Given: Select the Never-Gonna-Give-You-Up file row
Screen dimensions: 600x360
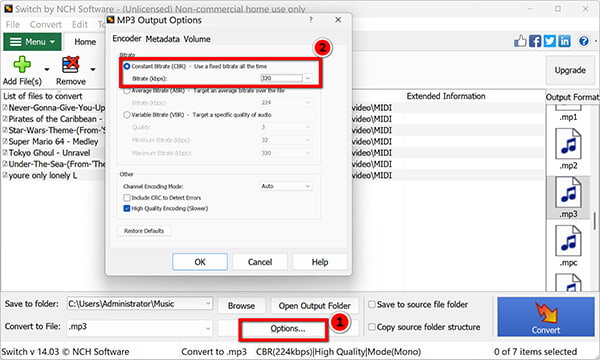Looking at the screenshot, I should (54, 108).
